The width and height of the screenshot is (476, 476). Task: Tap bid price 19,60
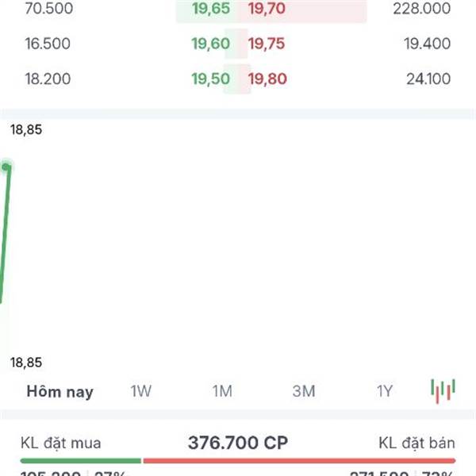coord(210,44)
